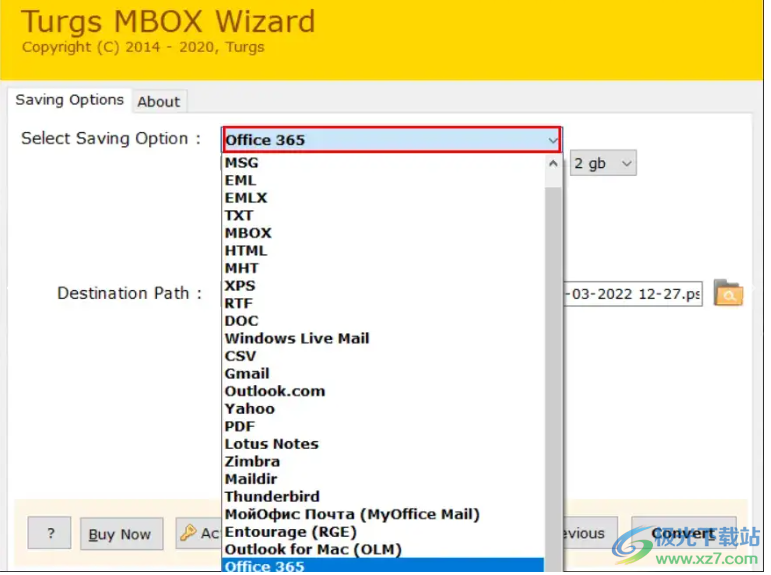Screen dimensions: 771x575
Task: Choose Thunderbird from the list
Action: (x=384, y=497)
